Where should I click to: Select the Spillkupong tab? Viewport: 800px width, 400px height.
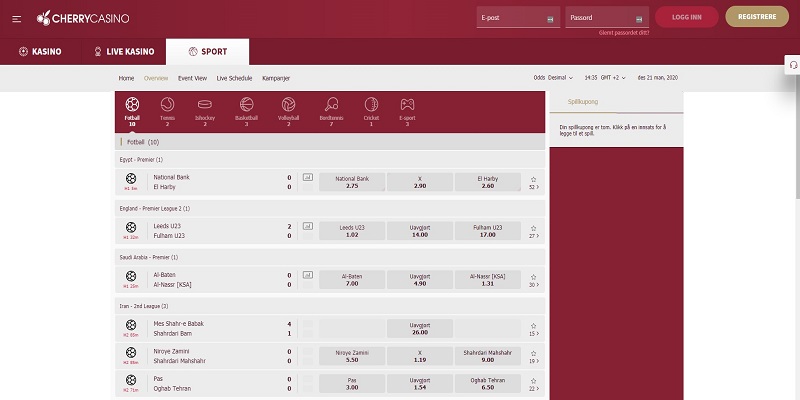[583, 102]
